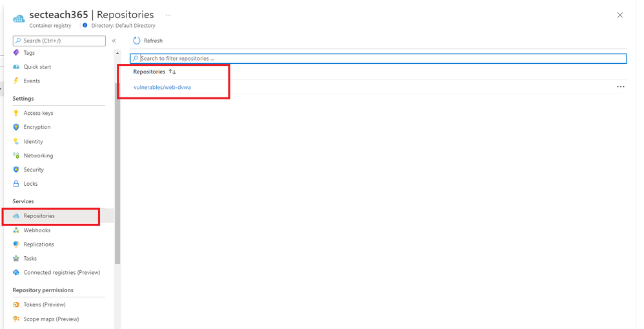Open Tokens (Preview)
This screenshot has width=644, height=329.
click(45, 304)
